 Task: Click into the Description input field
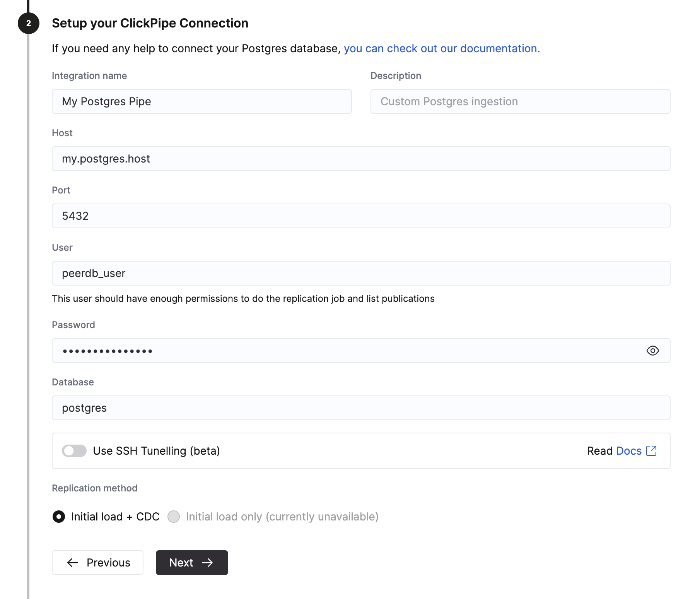(x=520, y=101)
